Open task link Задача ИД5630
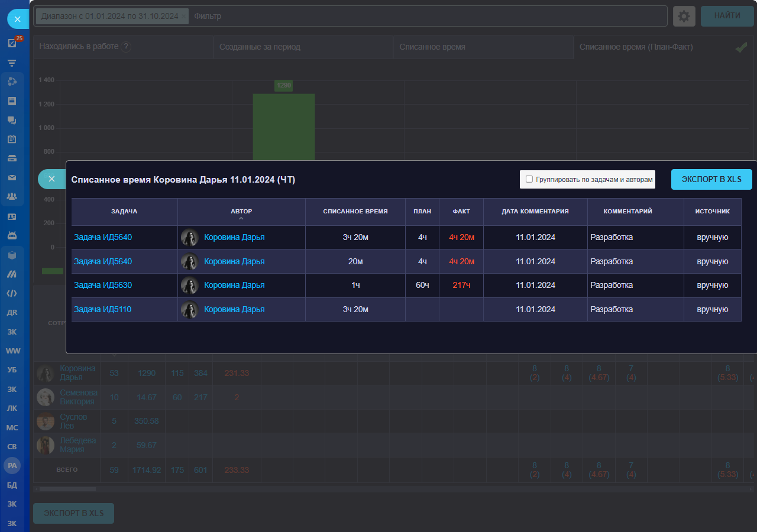 (x=103, y=285)
